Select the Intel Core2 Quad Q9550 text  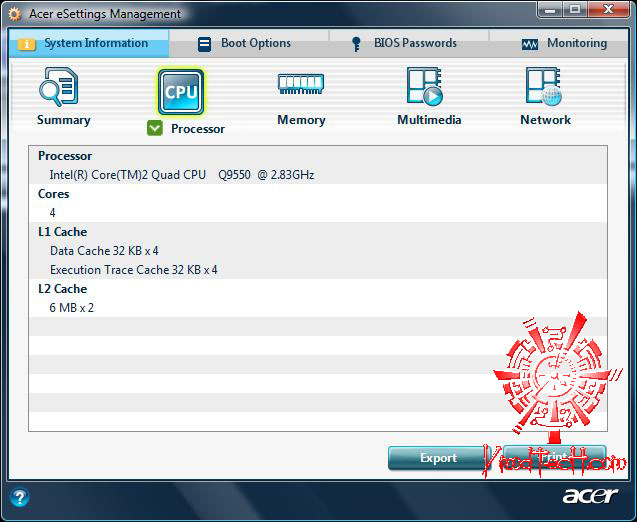(x=182, y=175)
